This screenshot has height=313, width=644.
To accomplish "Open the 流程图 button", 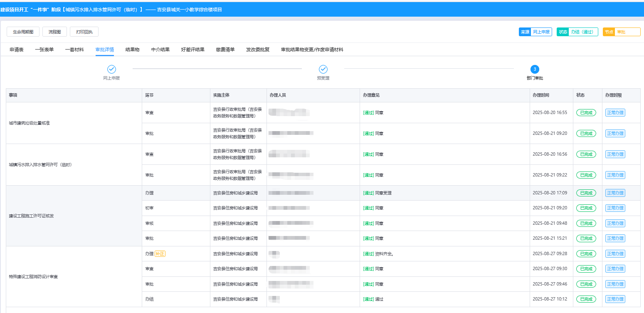I will [54, 32].
